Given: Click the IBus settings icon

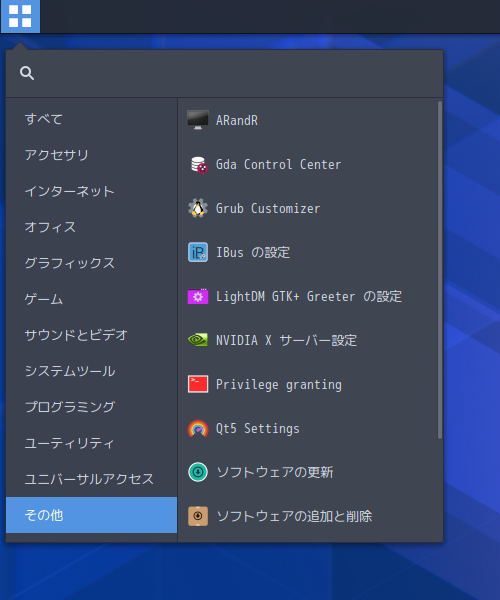Looking at the screenshot, I should pyautogui.click(x=198, y=252).
